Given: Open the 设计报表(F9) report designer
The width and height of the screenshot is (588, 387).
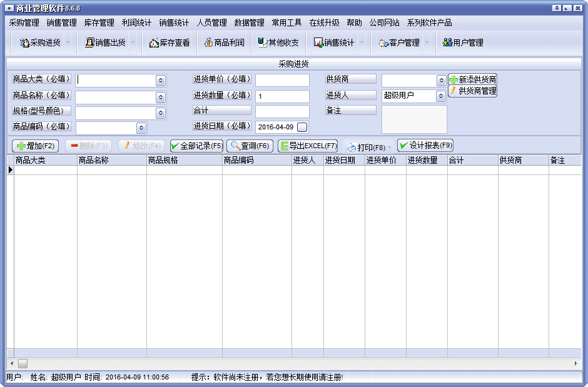Looking at the screenshot, I should 425,146.
